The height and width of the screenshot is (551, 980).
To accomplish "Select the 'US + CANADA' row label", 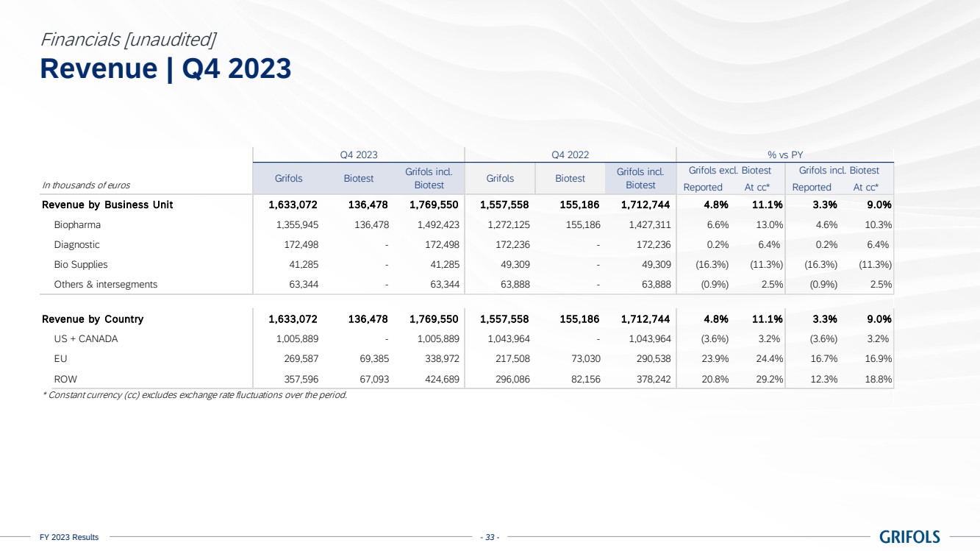I will [85, 339].
